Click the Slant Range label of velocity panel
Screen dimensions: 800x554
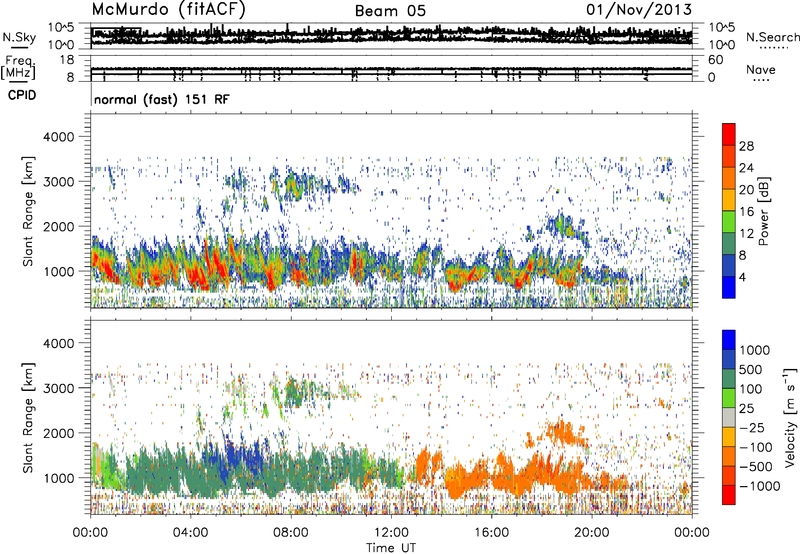point(28,418)
